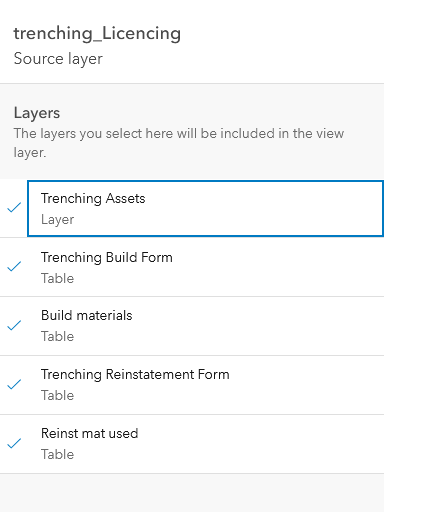Click the Table label under Build materials

coord(57,336)
